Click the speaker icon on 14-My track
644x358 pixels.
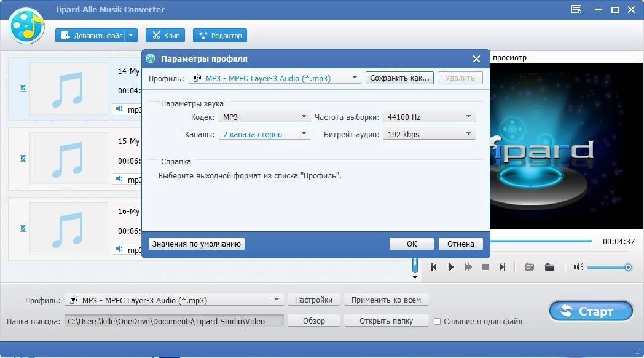(x=119, y=109)
